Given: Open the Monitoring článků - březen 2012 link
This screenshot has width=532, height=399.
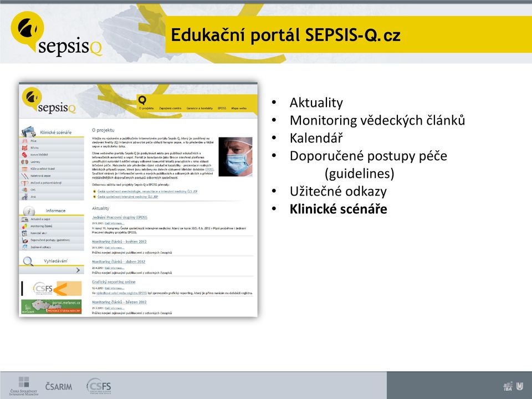Looking at the screenshot, I should pyautogui.click(x=119, y=302).
